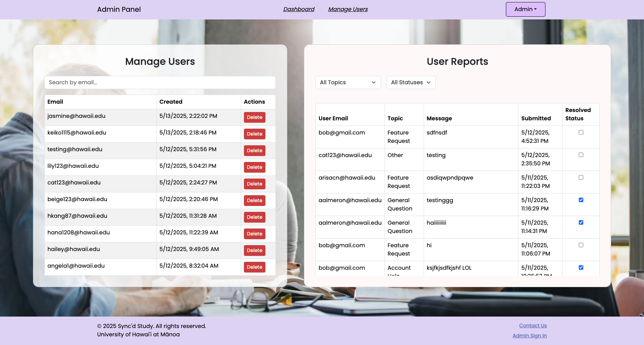This screenshot has height=345, width=644.
Task: Open the Admin Sign In footer link
Action: 529,336
